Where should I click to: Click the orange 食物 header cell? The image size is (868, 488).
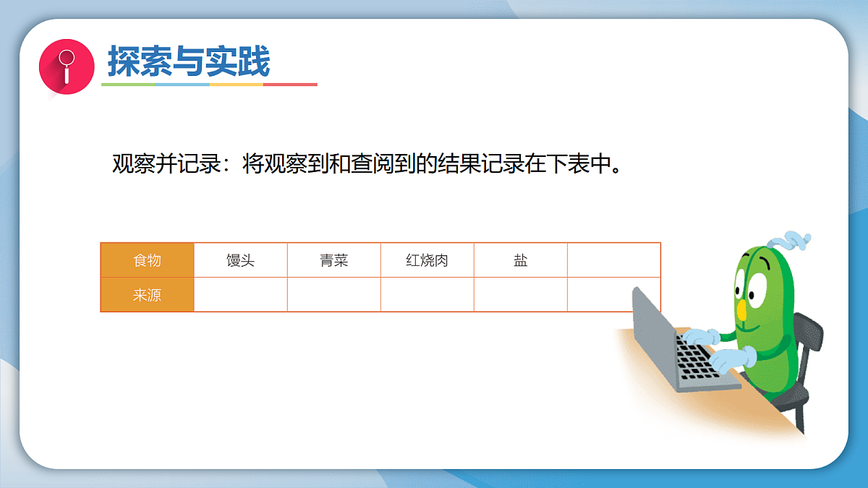[146, 260]
